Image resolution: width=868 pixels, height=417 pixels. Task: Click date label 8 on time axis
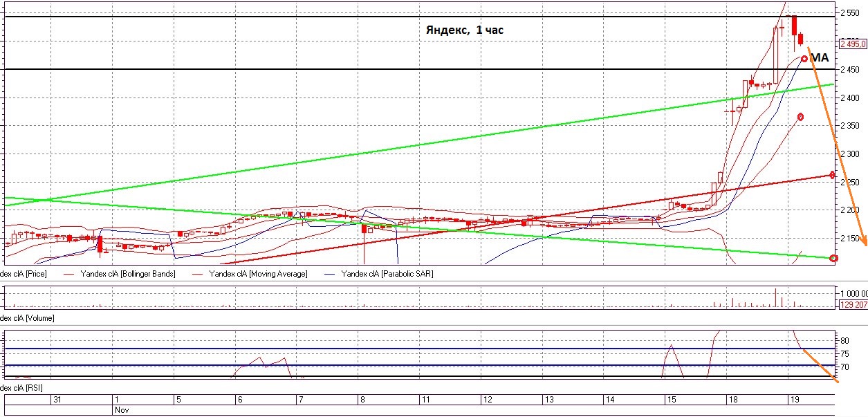(x=362, y=400)
